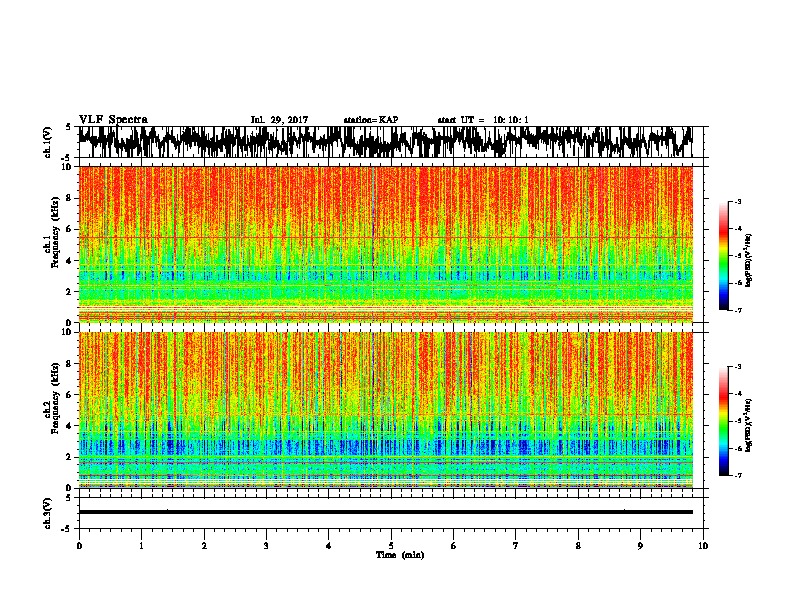Click the date 'Jul. 29, 2017'

point(279,120)
